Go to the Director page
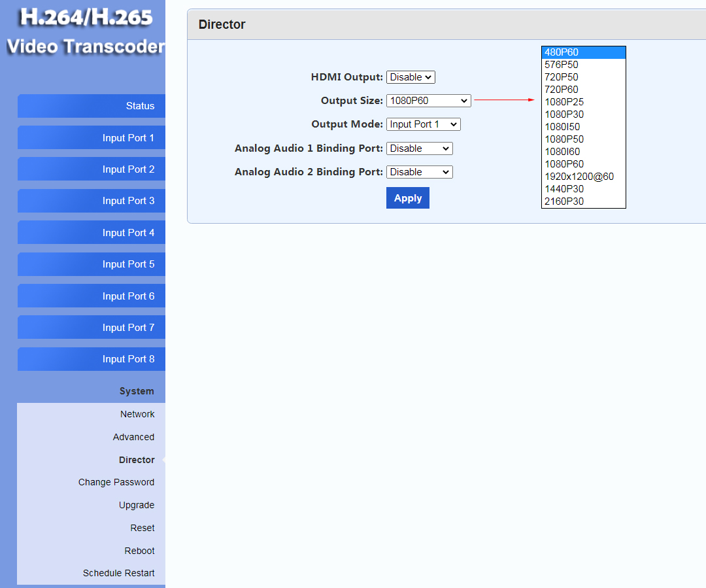This screenshot has width=706, height=588. [136, 460]
